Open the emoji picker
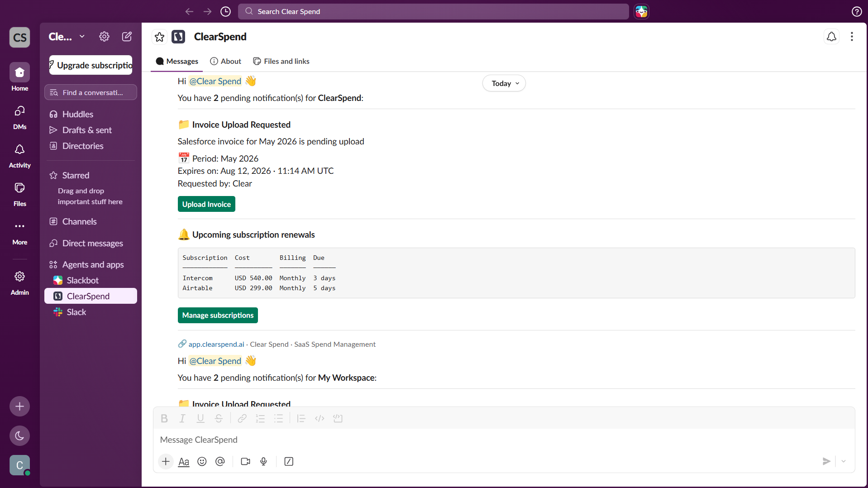Image resolution: width=868 pixels, height=488 pixels. click(202, 461)
